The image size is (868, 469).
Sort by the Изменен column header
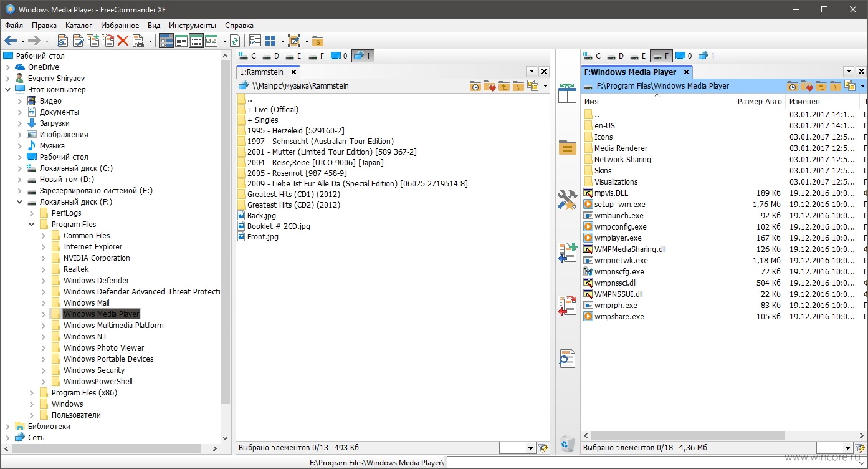click(x=823, y=101)
